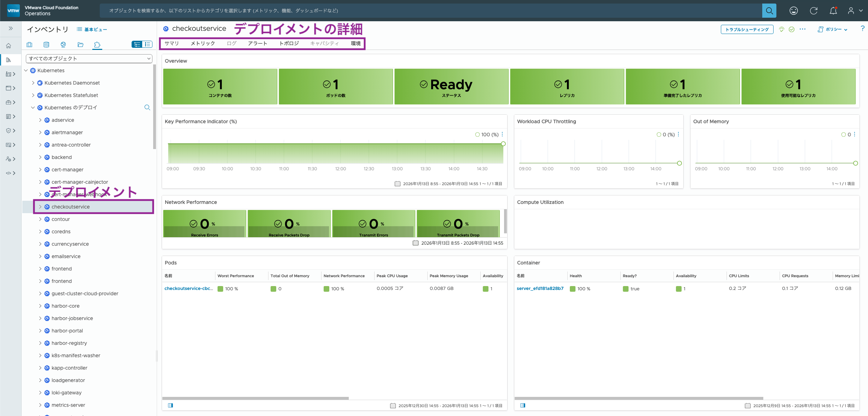This screenshot has width=868, height=416.
Task: Open Workload CPU Throttling widget options
Action: [x=678, y=135]
